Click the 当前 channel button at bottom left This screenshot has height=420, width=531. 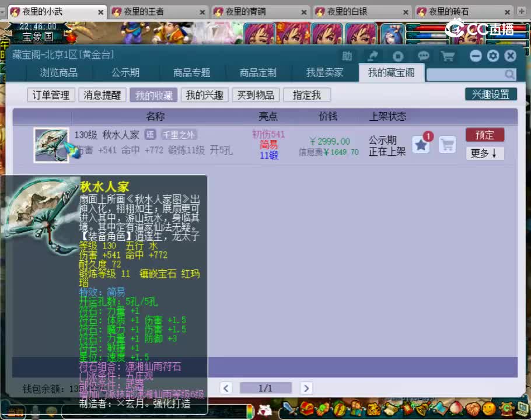click(16, 412)
